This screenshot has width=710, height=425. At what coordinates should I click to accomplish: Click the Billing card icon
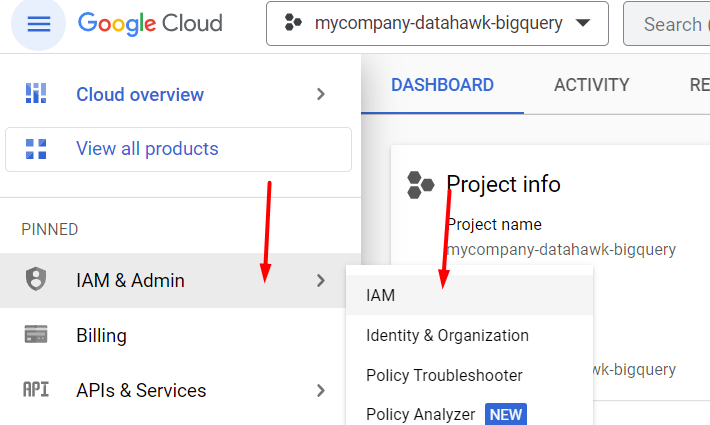point(36,335)
